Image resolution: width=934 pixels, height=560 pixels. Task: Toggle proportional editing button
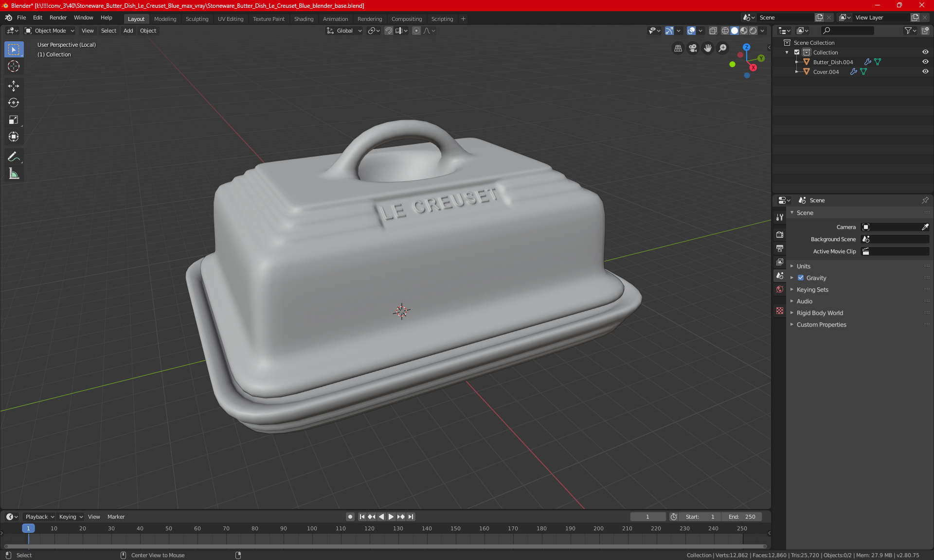[416, 31]
